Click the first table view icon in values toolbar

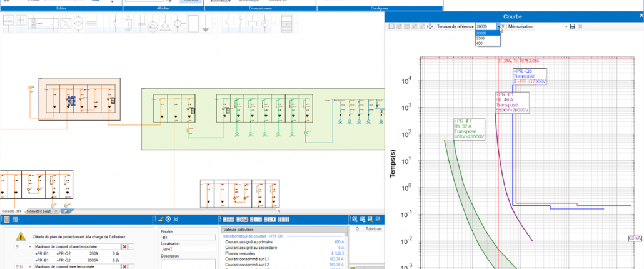[228, 219]
